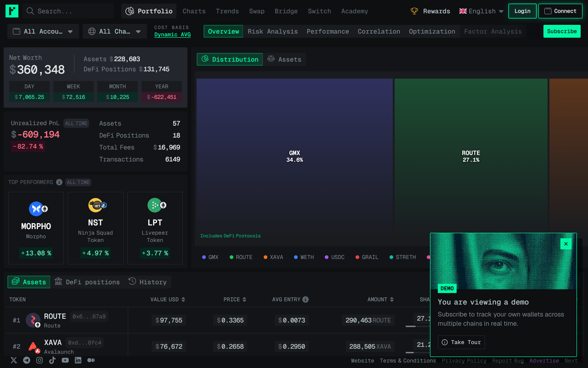The image size is (588, 368).
Task: Open the Academy page
Action: 355,11
